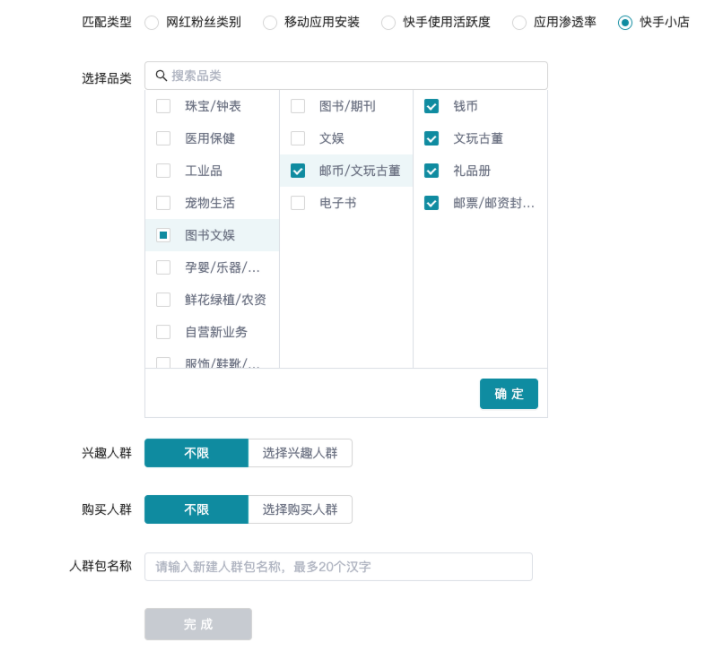
Task: Open the 医用保健 category label
Action: [x=210, y=138]
